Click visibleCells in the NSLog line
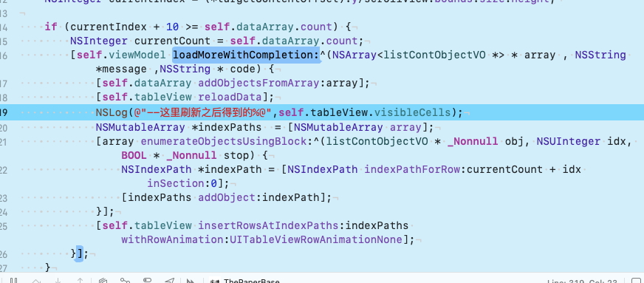Screen dimensions: 644x283 tap(412, 112)
